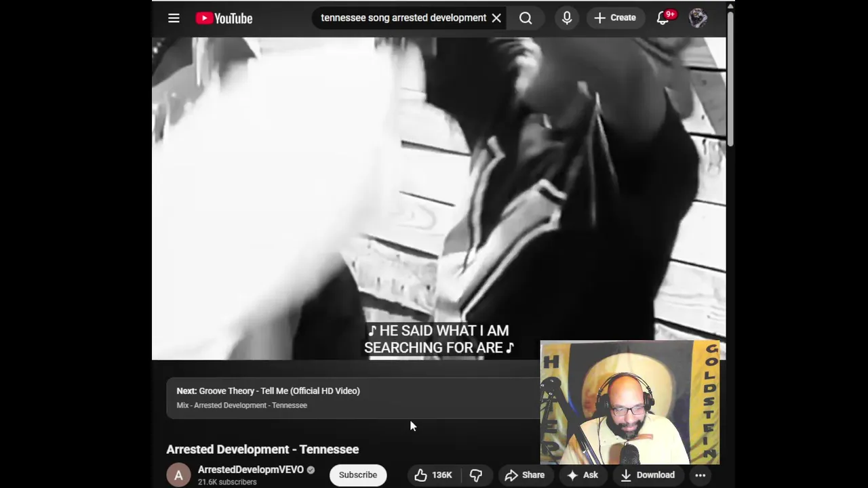Download the video

coord(648,475)
